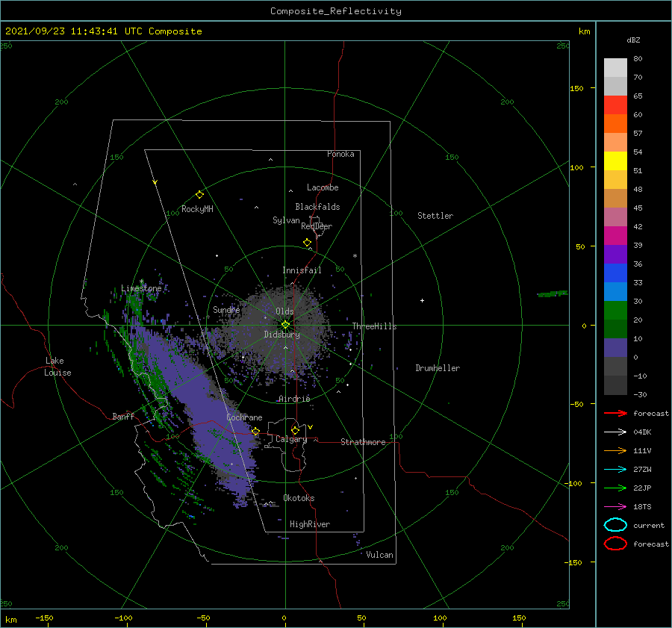This screenshot has height=628, width=672.
Task: Click the RedDeer city label
Action: pyautogui.click(x=317, y=226)
